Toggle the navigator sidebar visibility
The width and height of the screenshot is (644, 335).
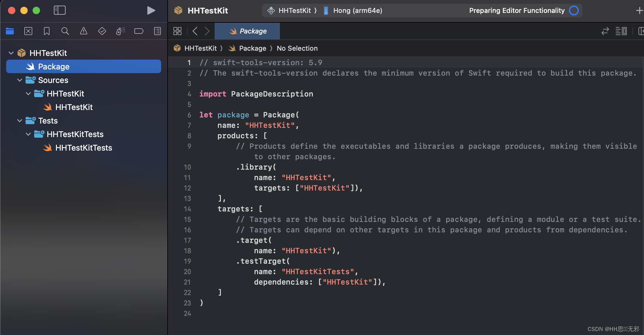tap(60, 10)
